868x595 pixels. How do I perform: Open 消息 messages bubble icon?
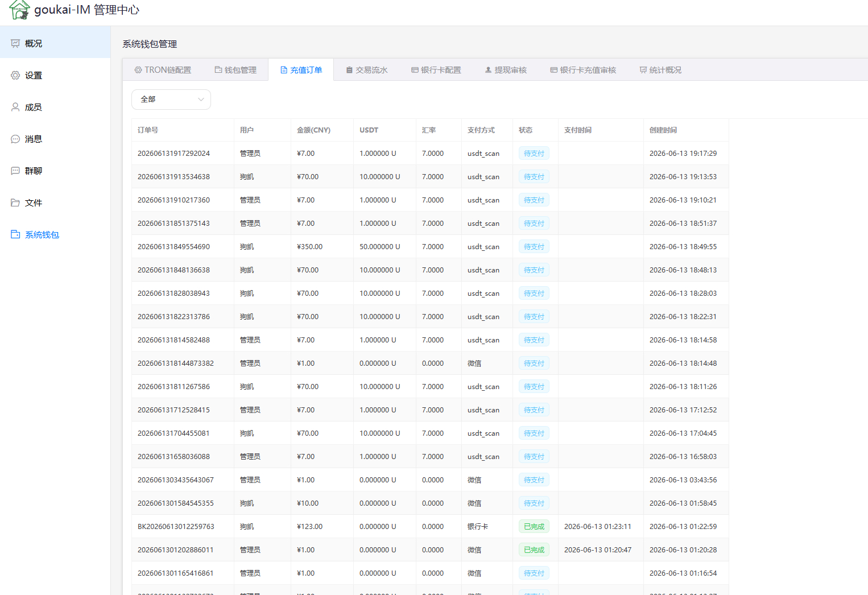coord(15,139)
